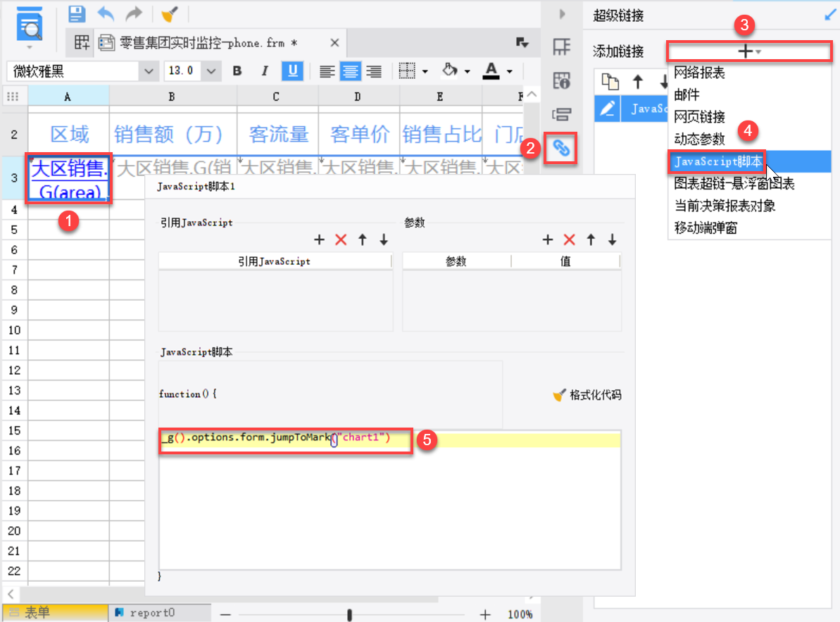Image resolution: width=840 pixels, height=622 pixels.
Task: Edit the JavaScript hyperlink pencil icon
Action: (607, 108)
